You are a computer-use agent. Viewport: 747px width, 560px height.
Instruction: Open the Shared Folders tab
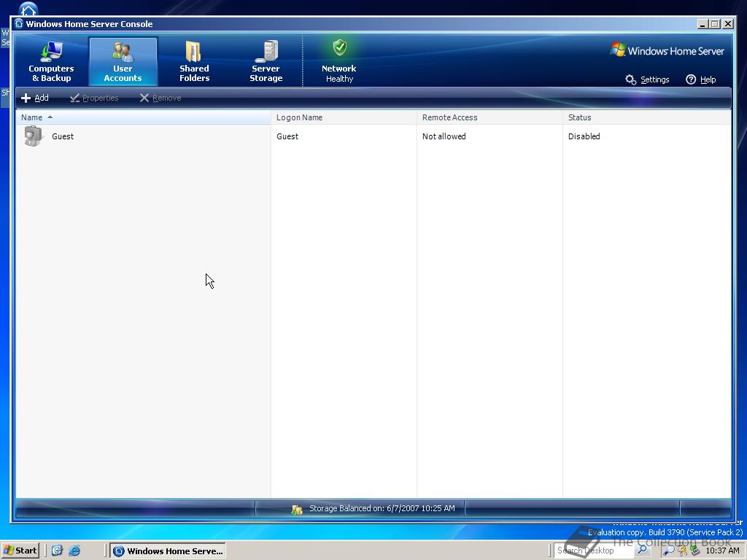pyautogui.click(x=194, y=62)
